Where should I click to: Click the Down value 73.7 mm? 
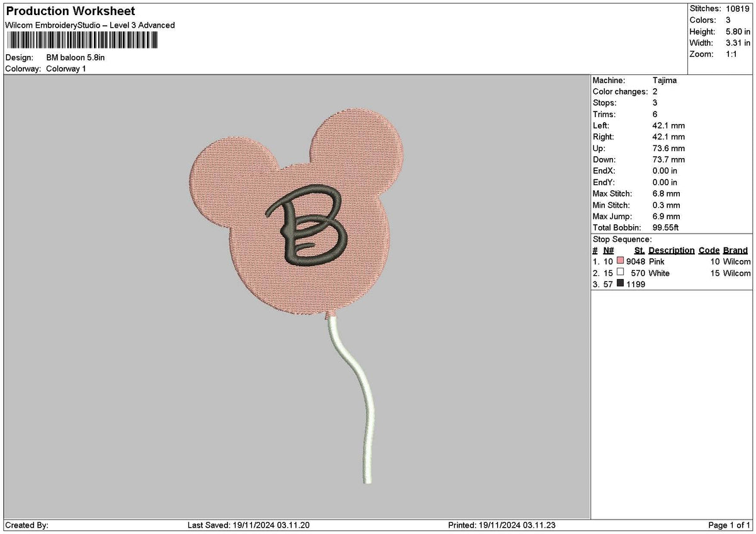(668, 160)
